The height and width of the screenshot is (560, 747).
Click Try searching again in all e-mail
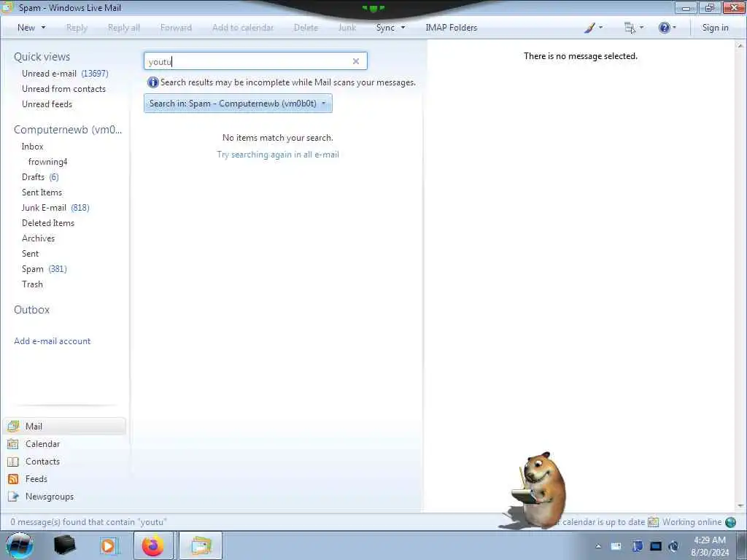pos(278,155)
